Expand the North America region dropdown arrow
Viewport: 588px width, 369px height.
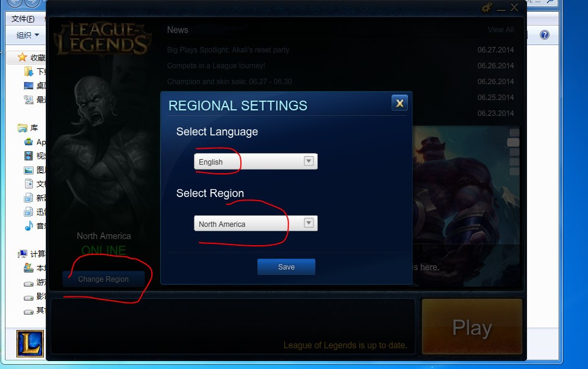pyautogui.click(x=309, y=223)
